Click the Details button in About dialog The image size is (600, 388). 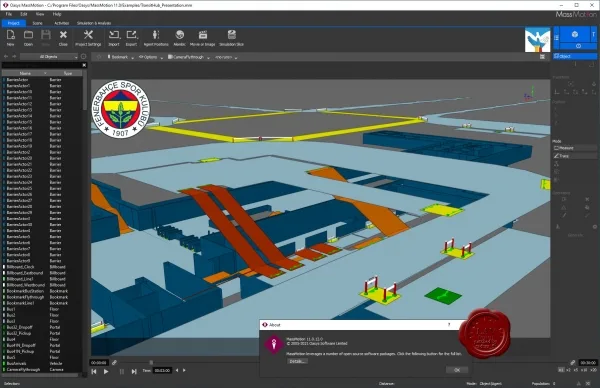[297, 361]
